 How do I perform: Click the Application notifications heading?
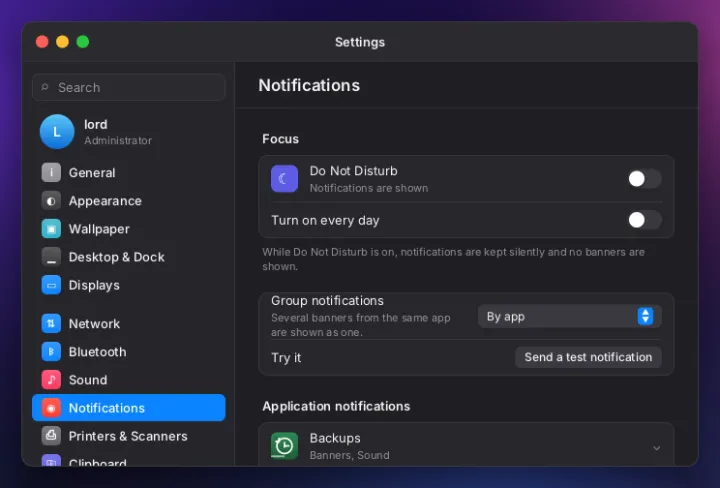coord(336,406)
